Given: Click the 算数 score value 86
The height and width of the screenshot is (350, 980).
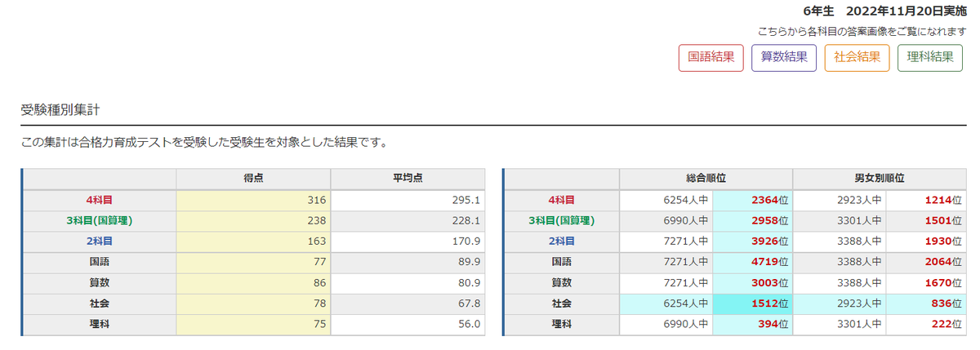Looking at the screenshot, I should 320,282.
